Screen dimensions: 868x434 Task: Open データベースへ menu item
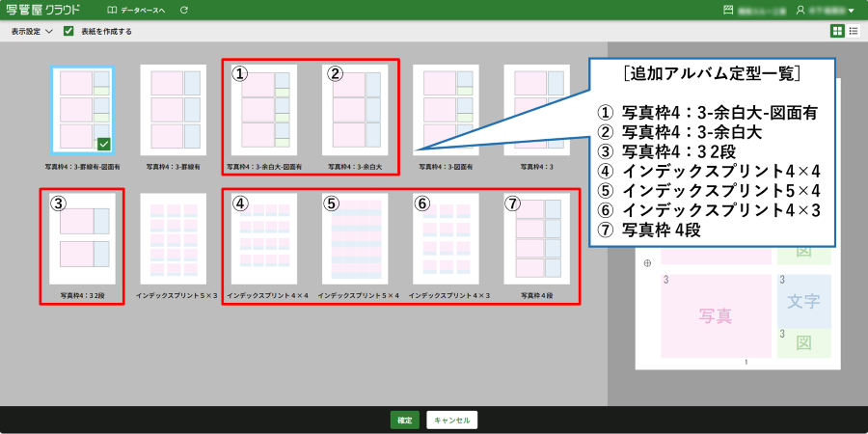coord(143,10)
